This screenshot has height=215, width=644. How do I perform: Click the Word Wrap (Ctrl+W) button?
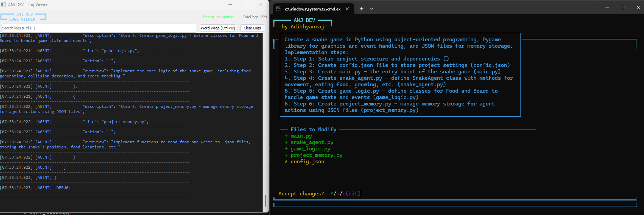point(218,28)
